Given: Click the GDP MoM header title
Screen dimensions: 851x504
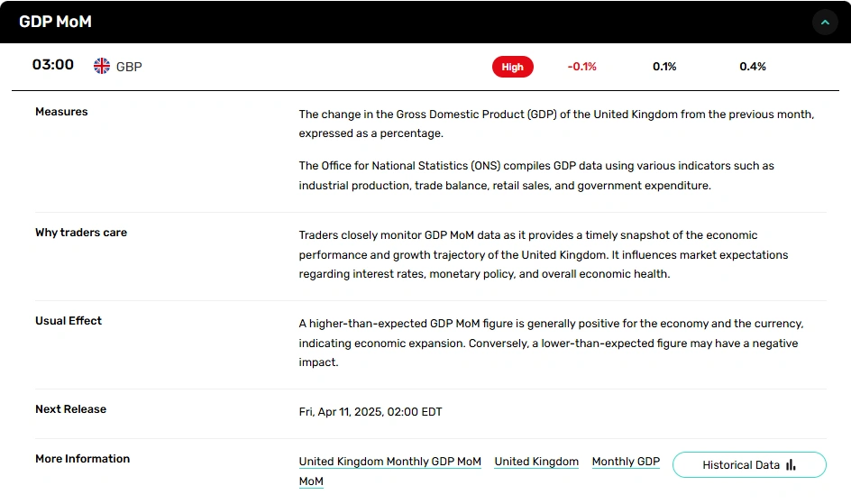Looking at the screenshot, I should pos(55,22).
